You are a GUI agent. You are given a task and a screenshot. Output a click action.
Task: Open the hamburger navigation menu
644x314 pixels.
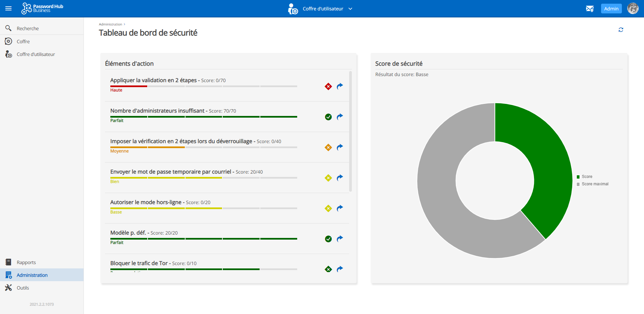coord(8,9)
